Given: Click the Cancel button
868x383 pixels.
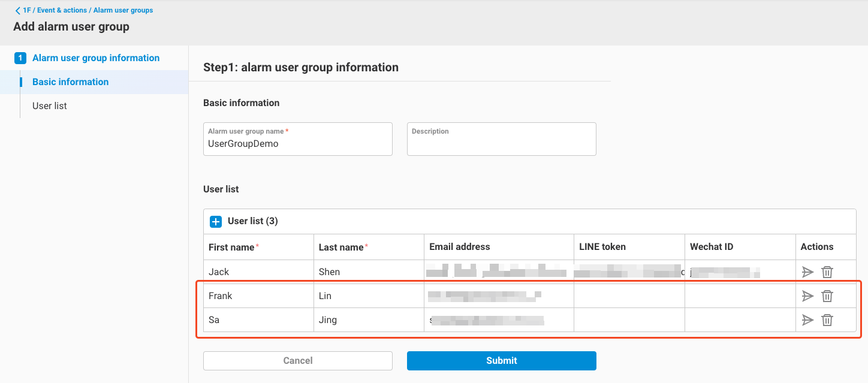Looking at the screenshot, I should [298, 361].
